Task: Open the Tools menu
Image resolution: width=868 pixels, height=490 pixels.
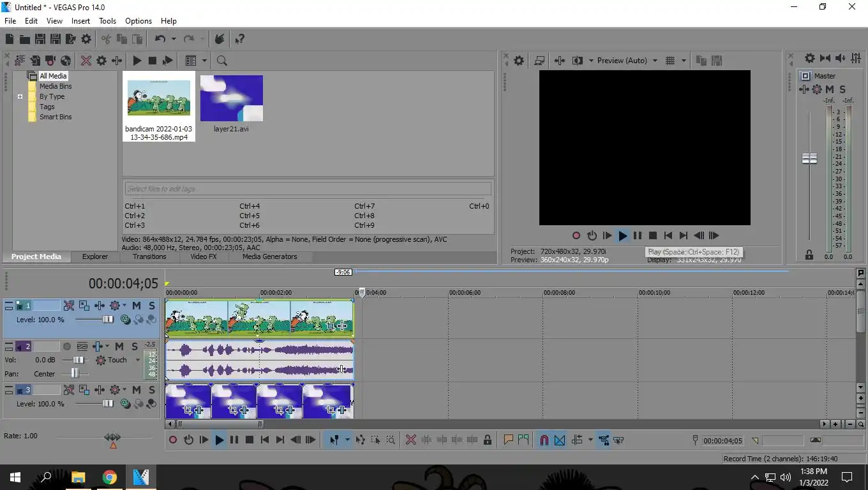Action: click(x=107, y=21)
